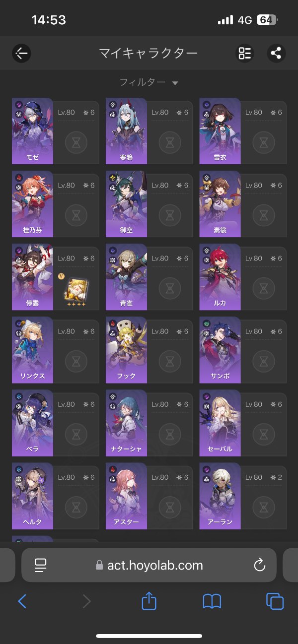The height and width of the screenshot is (644, 298).
Task: Open Safari share sheet icon
Action: point(149,601)
